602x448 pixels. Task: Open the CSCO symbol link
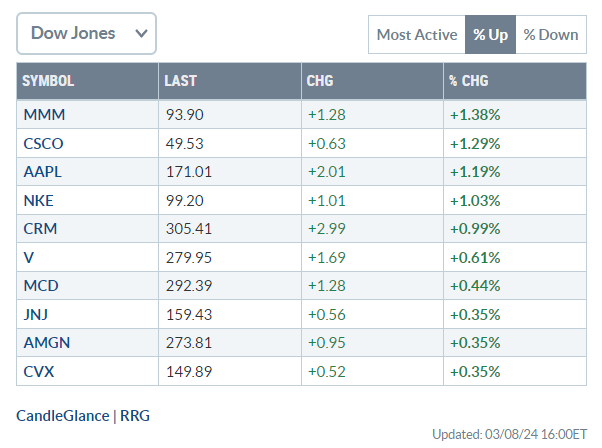pyautogui.click(x=43, y=143)
